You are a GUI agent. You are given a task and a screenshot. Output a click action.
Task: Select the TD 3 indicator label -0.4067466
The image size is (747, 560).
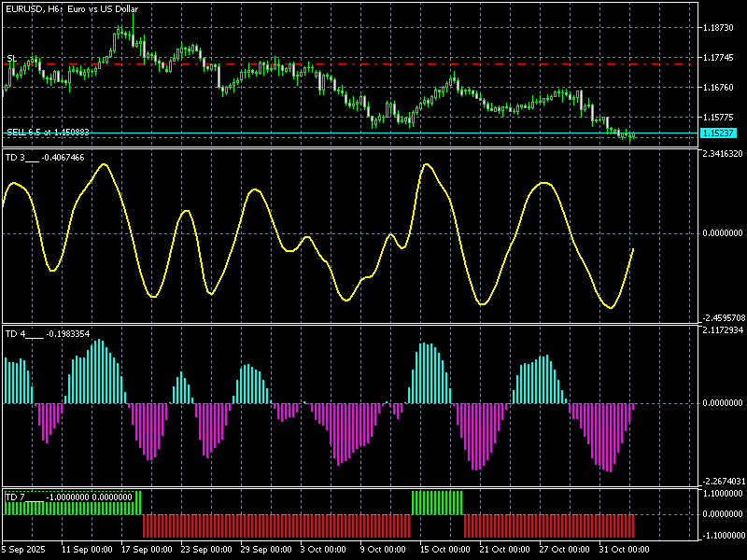point(45,158)
